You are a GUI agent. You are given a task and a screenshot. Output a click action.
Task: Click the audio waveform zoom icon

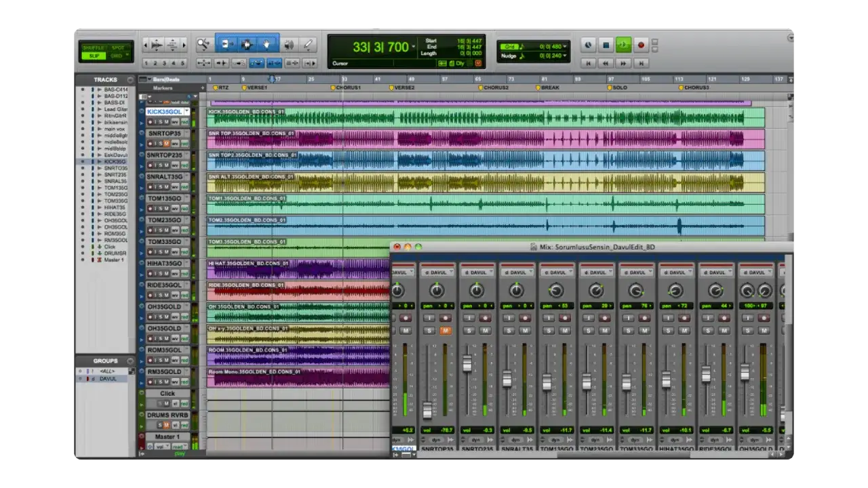tap(157, 45)
